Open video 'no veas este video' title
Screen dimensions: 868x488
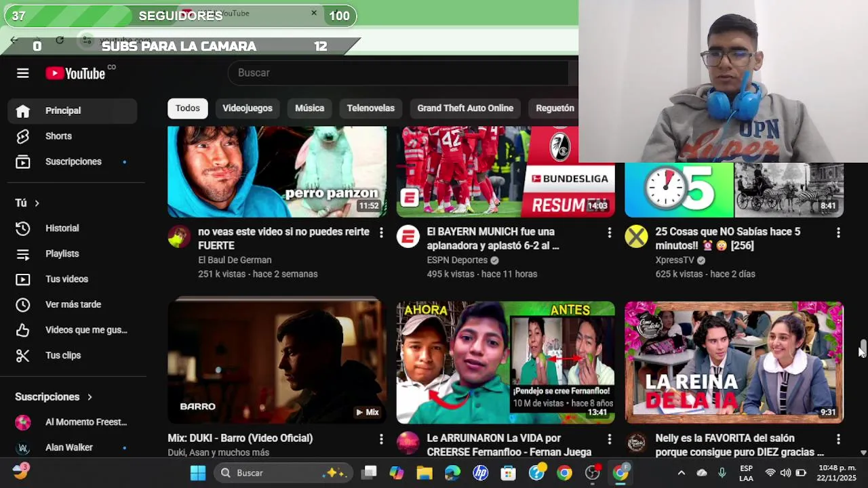click(283, 239)
